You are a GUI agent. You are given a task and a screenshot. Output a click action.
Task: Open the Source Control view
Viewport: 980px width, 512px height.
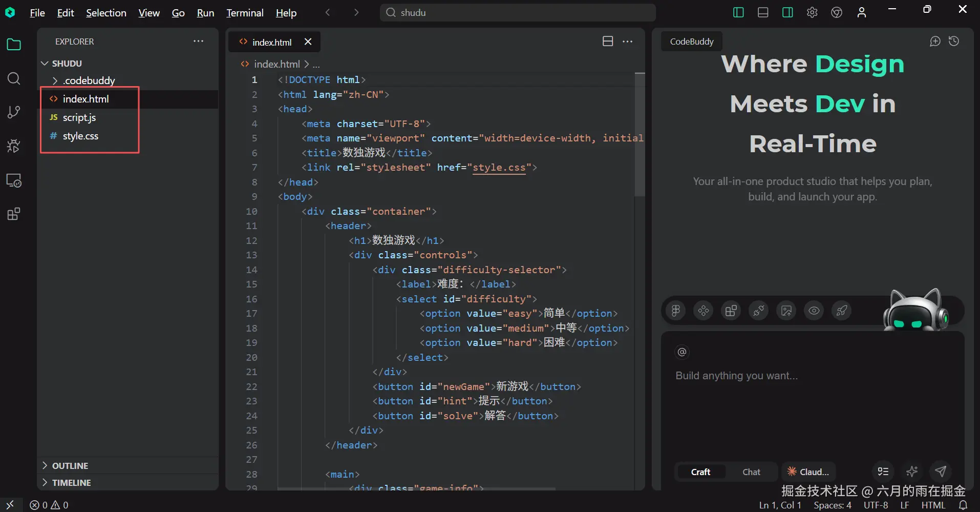14,112
